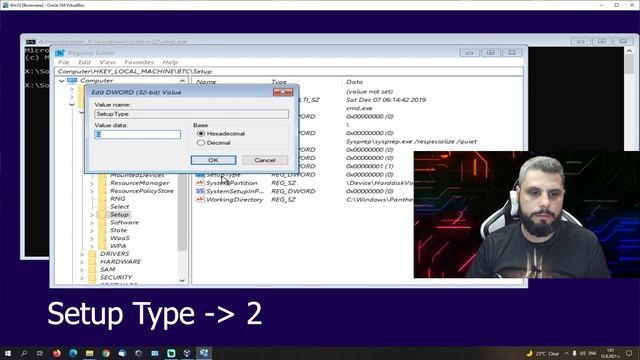Click the 'Sysprep\sysprep.exe /respecialize /quiet' data
Viewport: 640px width, 360px height.
click(411, 142)
